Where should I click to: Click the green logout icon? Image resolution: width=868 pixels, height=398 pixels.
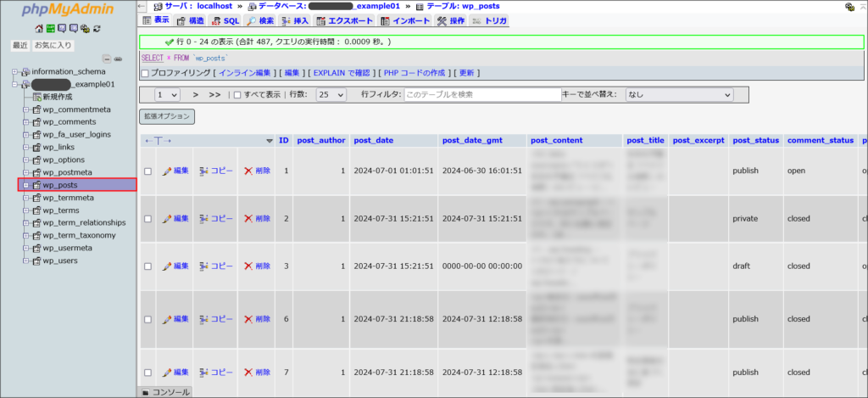[50, 29]
